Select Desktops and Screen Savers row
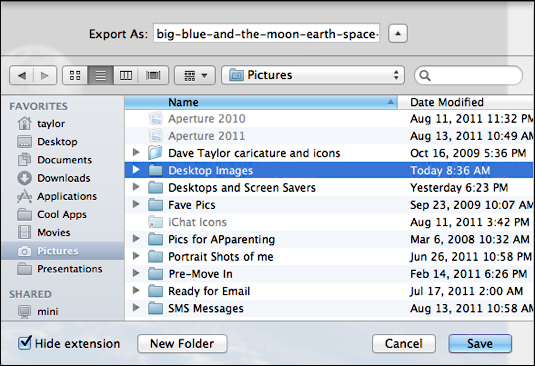This screenshot has width=535, height=366. tap(329, 188)
